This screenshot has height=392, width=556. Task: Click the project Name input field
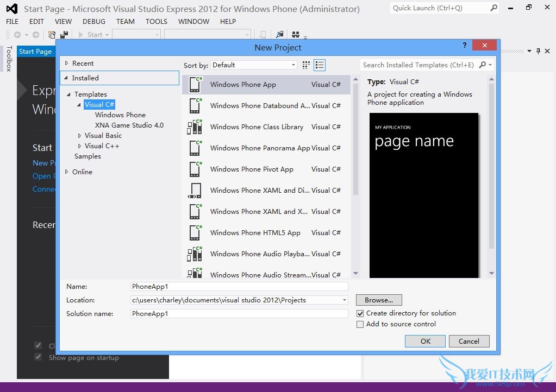coord(239,287)
